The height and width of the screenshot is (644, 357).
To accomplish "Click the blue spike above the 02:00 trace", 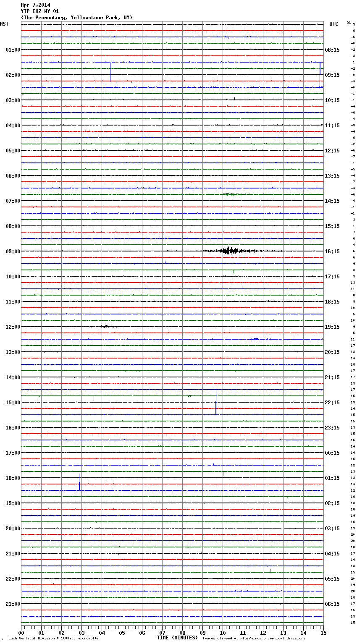I will click(x=110, y=71).
